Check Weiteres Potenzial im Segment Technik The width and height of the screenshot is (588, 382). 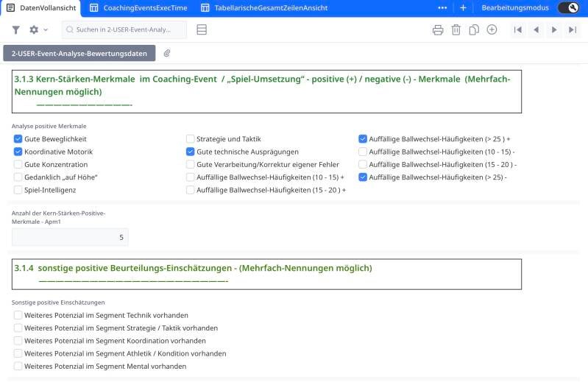pos(18,315)
